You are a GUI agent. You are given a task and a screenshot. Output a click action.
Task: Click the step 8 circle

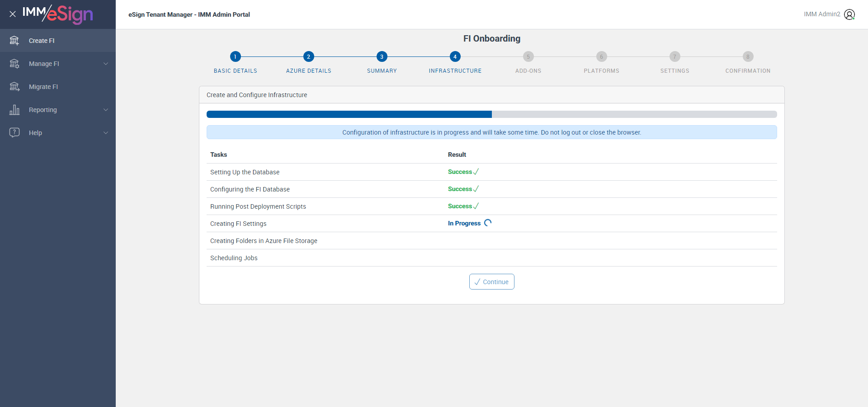pos(748,56)
